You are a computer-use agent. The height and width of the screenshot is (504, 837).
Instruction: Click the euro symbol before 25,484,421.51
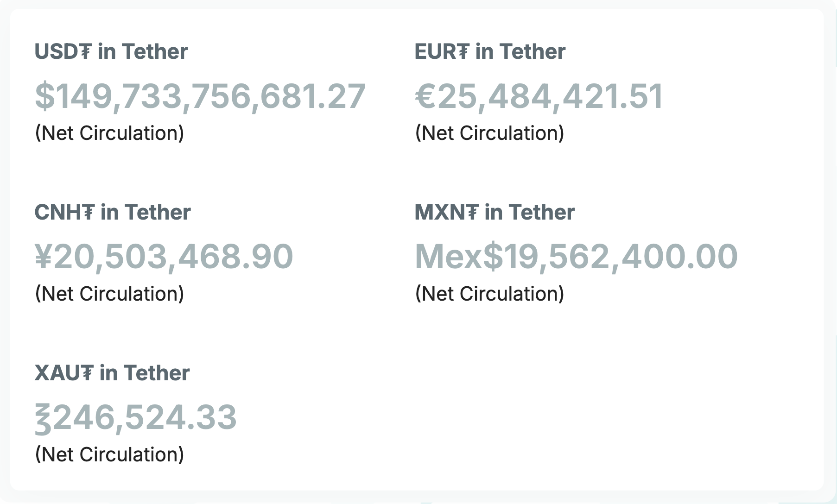[425, 96]
